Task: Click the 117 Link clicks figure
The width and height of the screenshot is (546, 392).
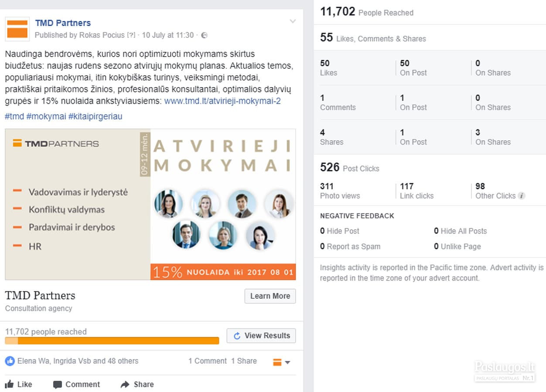Action: (417, 191)
